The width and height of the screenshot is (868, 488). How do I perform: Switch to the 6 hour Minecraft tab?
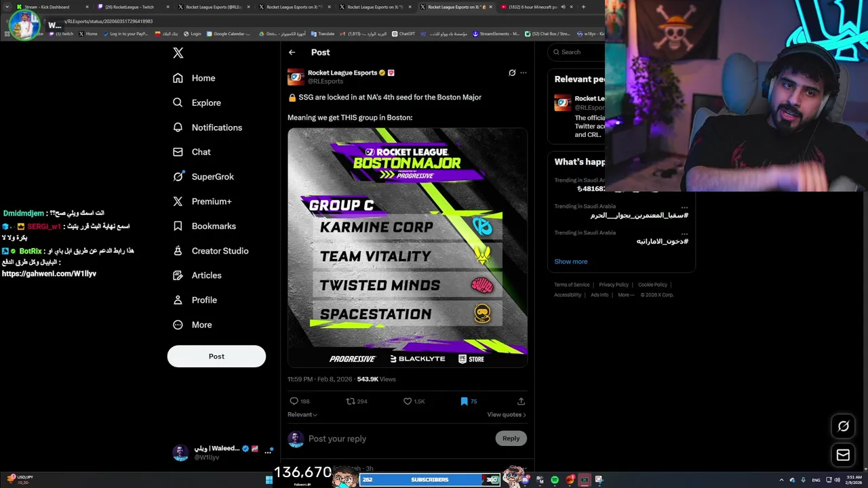coord(537,7)
